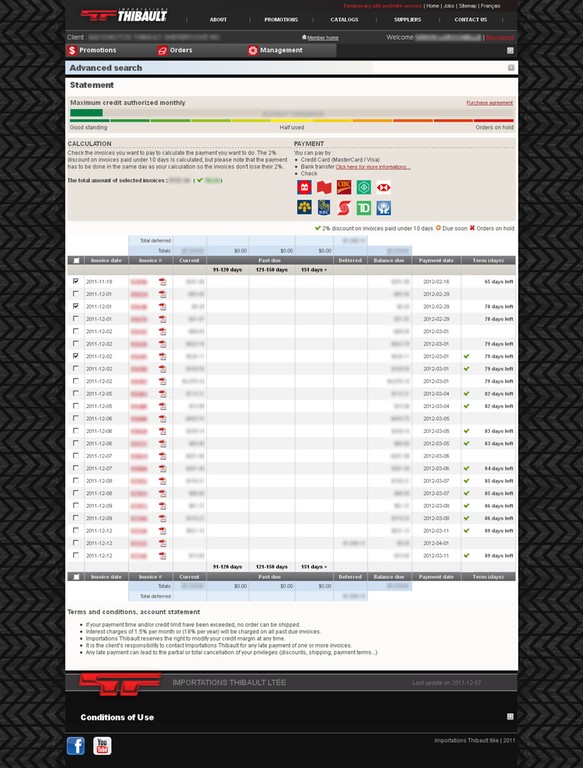Image resolution: width=583 pixels, height=768 pixels.
Task: Open the Promotions member tab
Action: tap(92, 50)
